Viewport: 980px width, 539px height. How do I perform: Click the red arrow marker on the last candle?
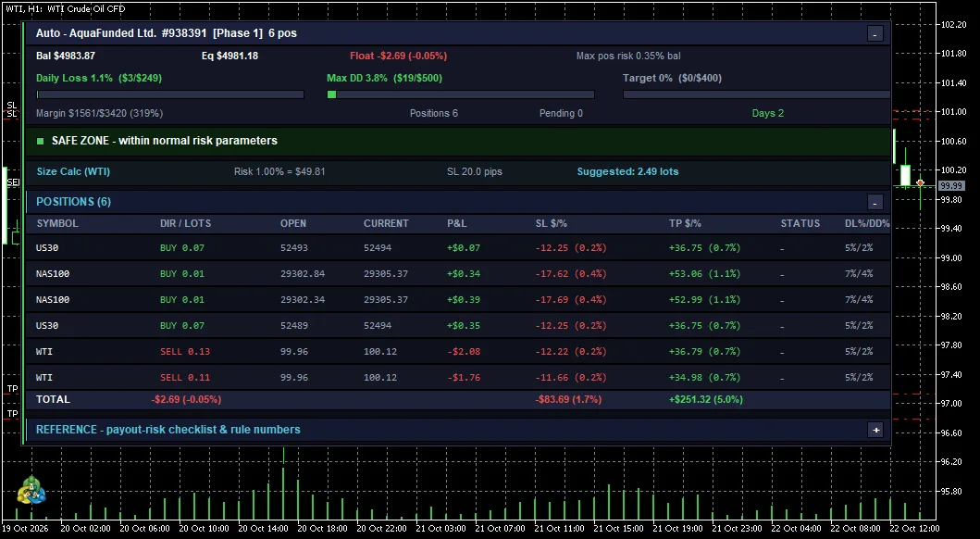(921, 183)
